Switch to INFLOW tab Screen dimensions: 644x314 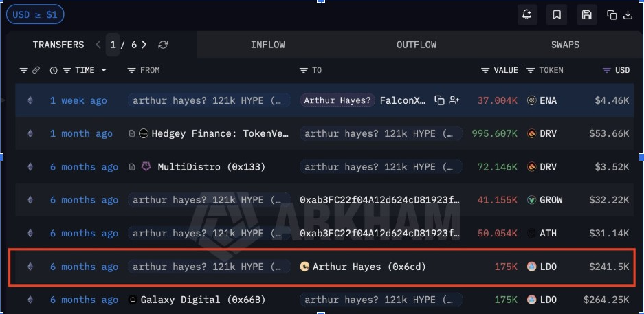coord(268,45)
